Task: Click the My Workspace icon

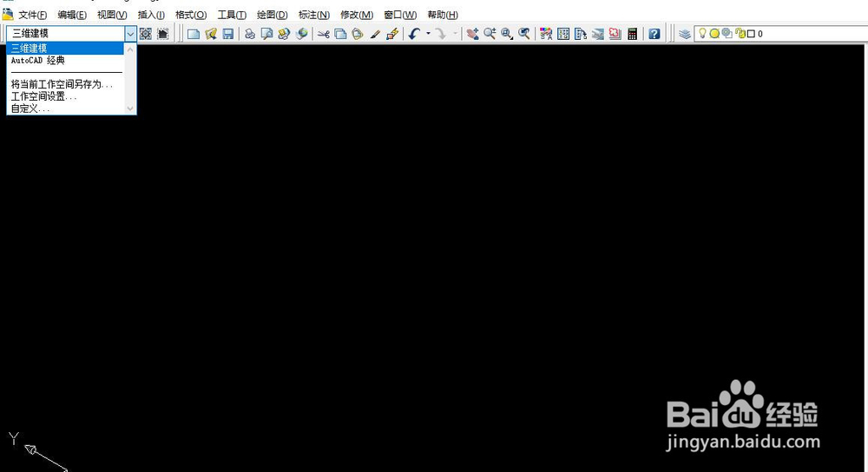Action: tap(163, 34)
